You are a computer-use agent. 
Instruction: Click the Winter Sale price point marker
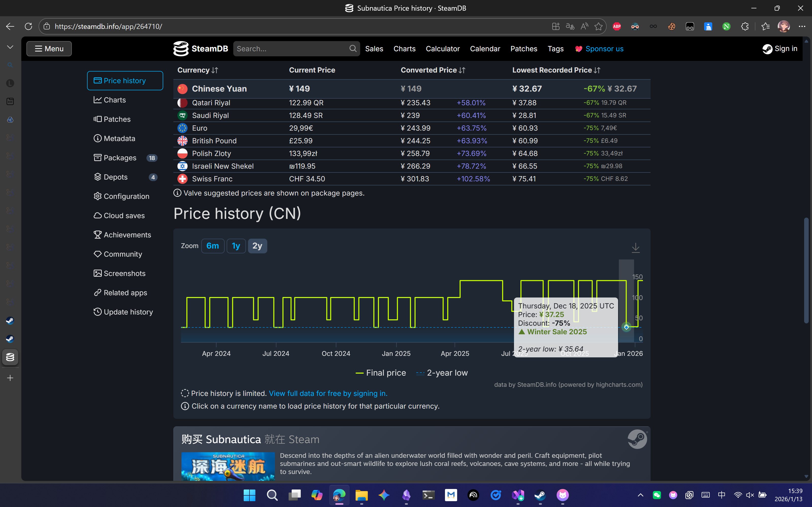click(626, 327)
